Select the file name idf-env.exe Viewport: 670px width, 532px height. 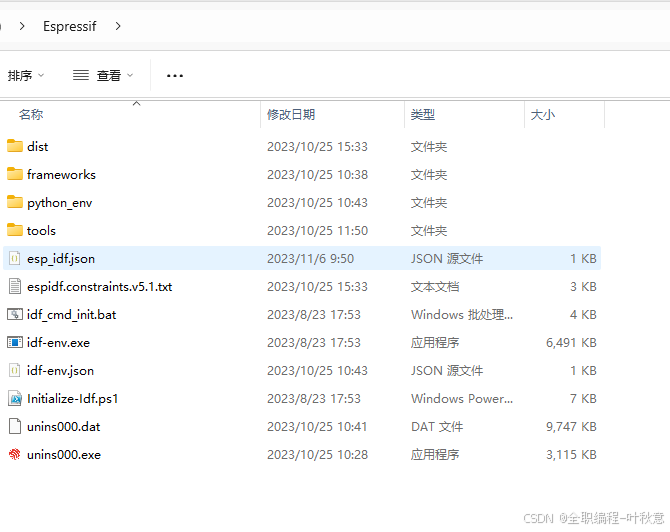coord(58,343)
